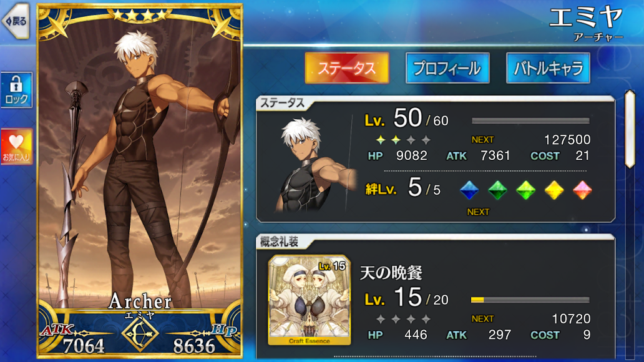Toggle the ロック lock icon
Image resolution: width=644 pixels, height=362 pixels.
coord(16,90)
